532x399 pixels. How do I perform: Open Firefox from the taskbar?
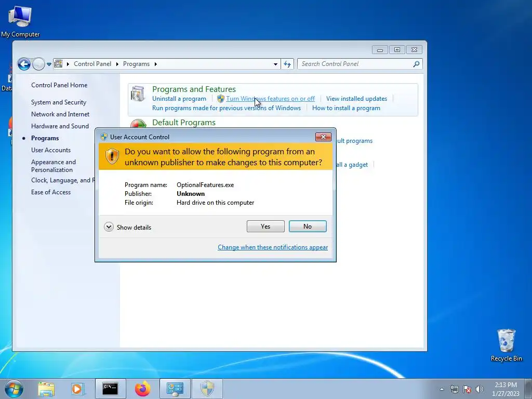142,389
